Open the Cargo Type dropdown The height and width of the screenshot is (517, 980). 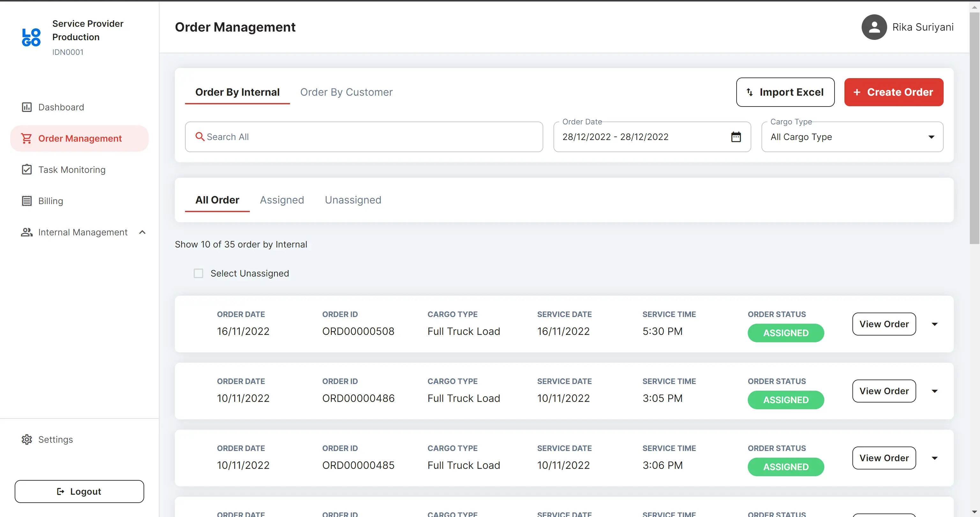coord(852,137)
